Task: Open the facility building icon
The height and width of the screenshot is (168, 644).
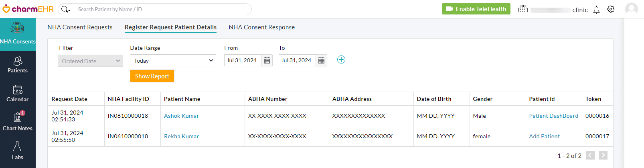Action: point(523,9)
